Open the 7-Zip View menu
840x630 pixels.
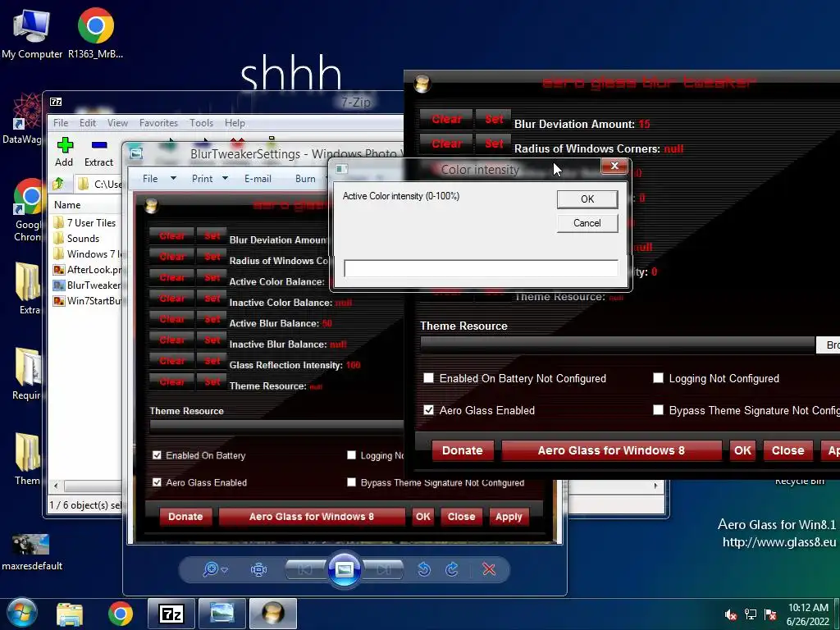coord(117,123)
